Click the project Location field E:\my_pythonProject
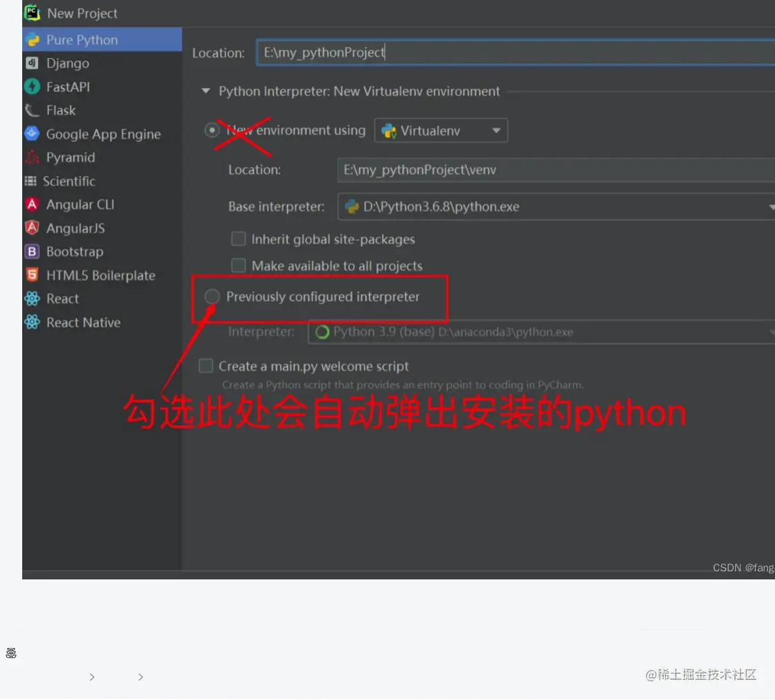The image size is (775, 700). (x=515, y=53)
